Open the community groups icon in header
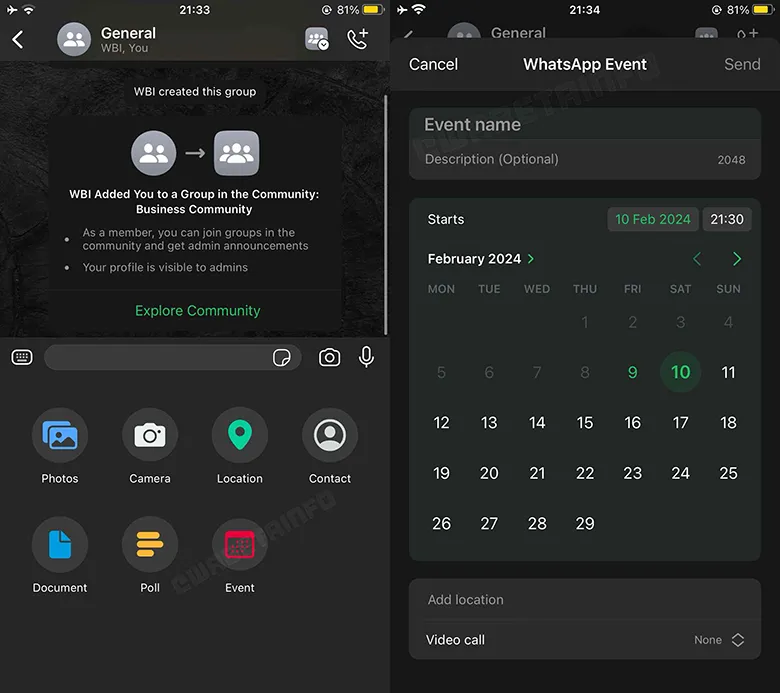Image resolution: width=780 pixels, height=693 pixels. [x=317, y=39]
